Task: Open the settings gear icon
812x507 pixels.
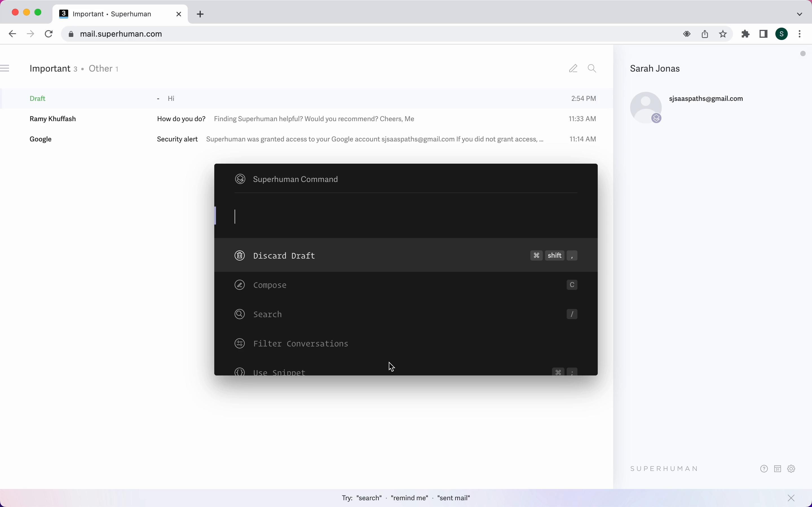Action: [791, 469]
